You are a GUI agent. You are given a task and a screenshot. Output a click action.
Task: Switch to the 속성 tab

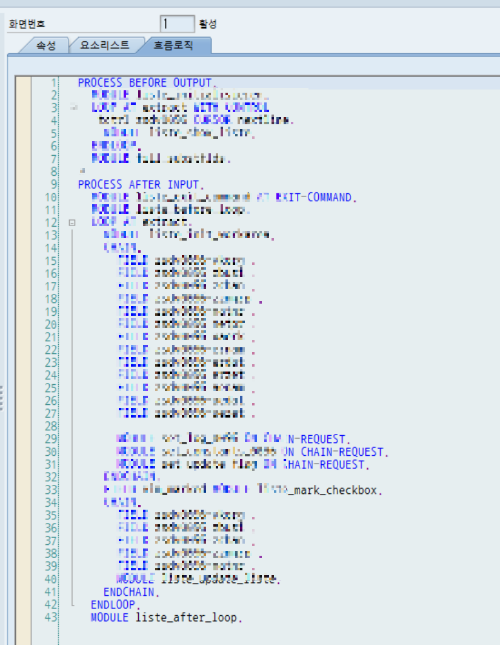[46, 45]
